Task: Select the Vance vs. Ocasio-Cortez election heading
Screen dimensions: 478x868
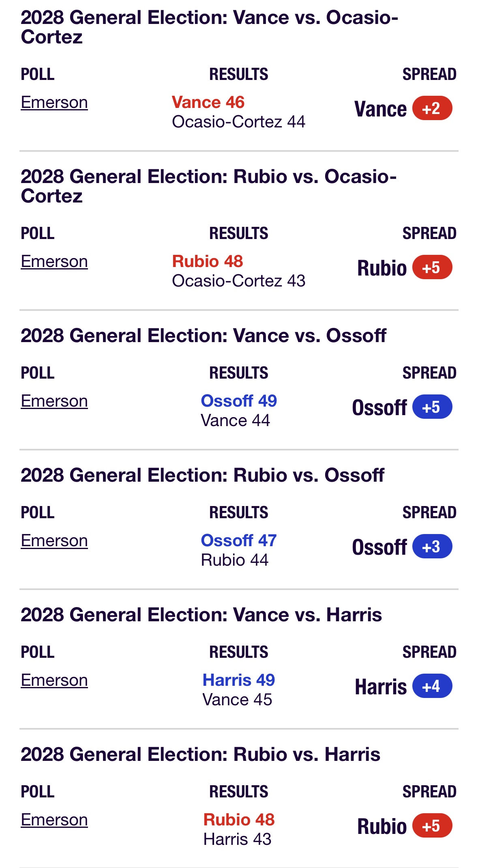Action: click(210, 27)
